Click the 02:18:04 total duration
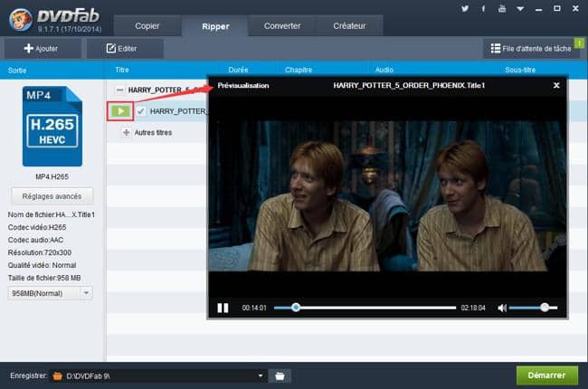The width and height of the screenshot is (588, 389). click(473, 308)
